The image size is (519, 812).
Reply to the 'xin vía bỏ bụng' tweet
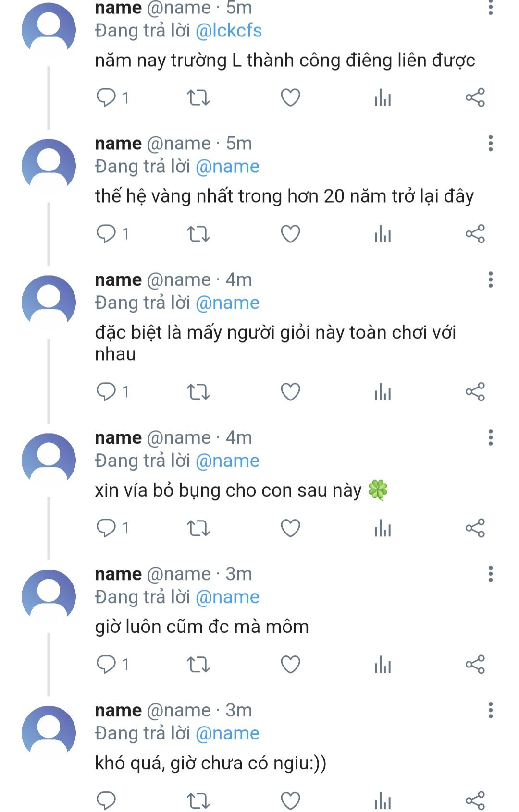106,528
